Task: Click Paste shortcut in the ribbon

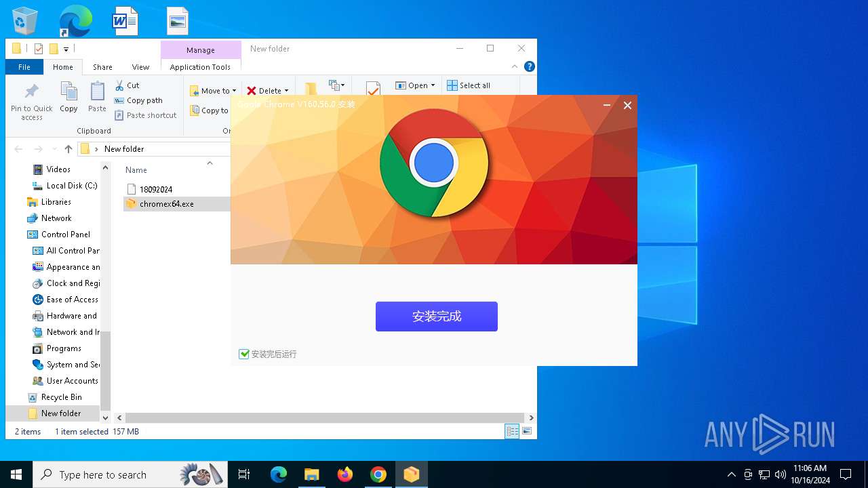Action: click(x=146, y=115)
